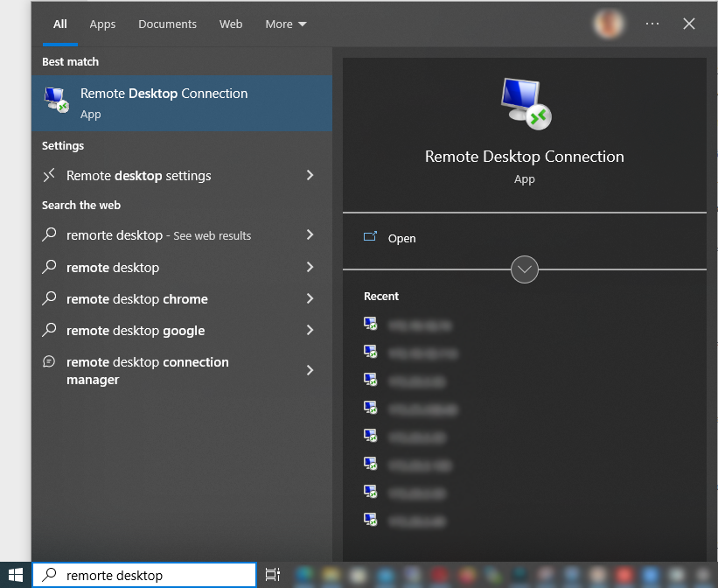Open the Documents tab
Viewport: 718px width, 588px height.
click(167, 24)
